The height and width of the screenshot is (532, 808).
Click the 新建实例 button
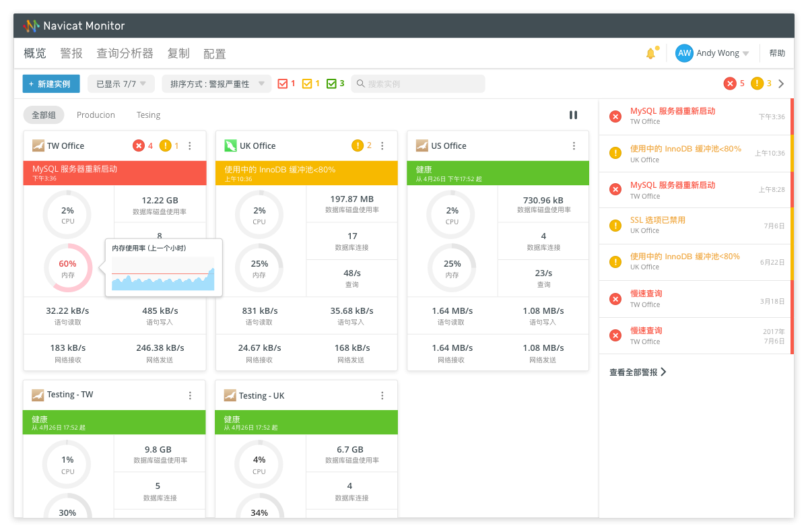tap(51, 84)
